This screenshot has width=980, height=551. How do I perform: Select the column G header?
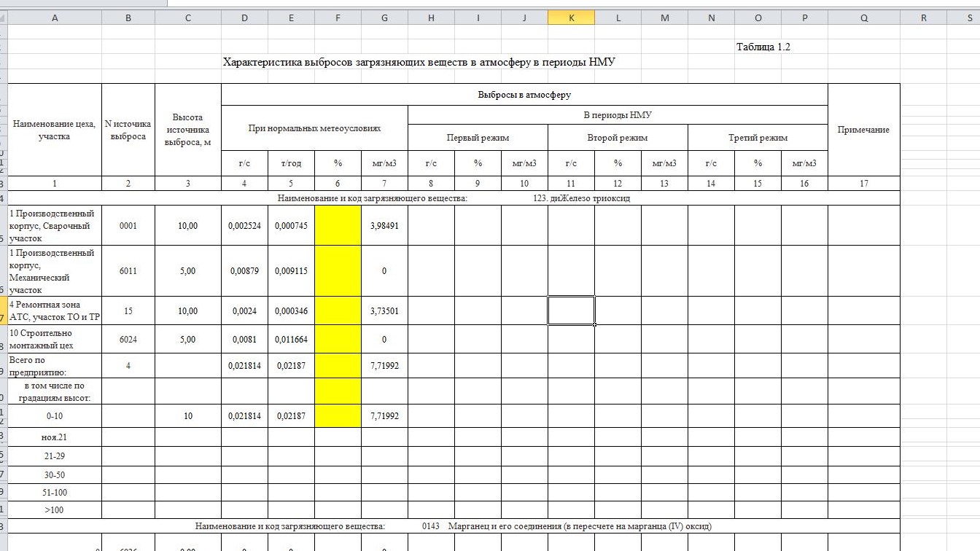point(384,18)
